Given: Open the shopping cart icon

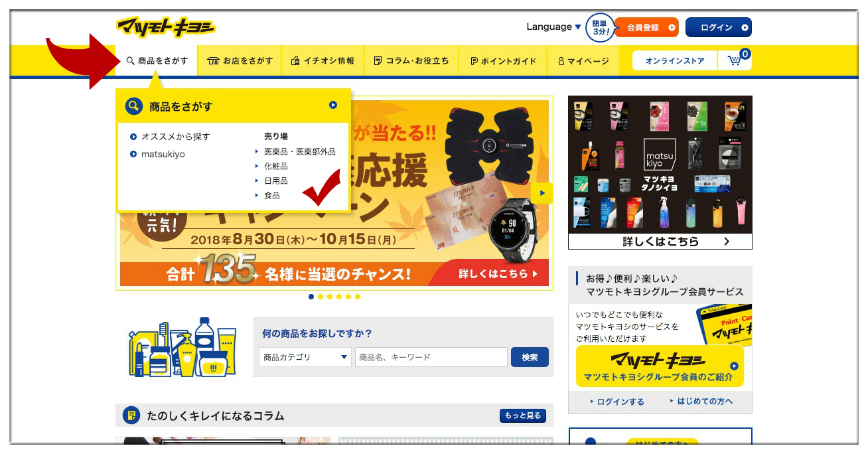Looking at the screenshot, I should [x=735, y=60].
